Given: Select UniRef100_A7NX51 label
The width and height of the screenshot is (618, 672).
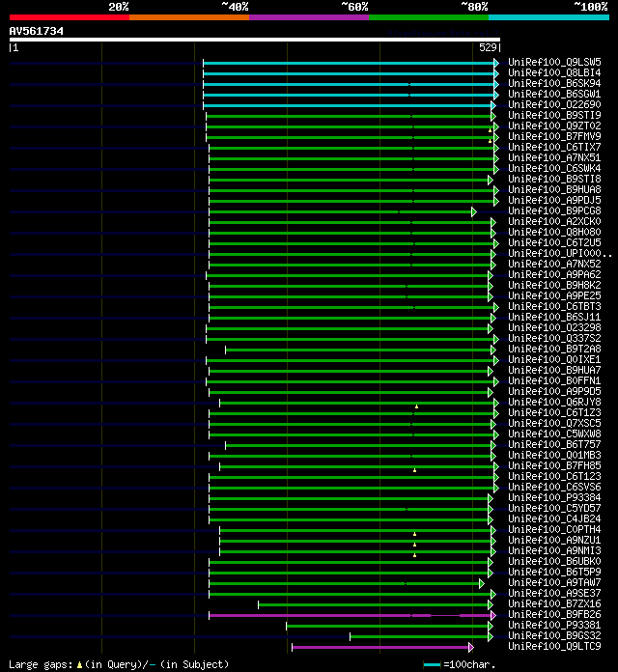Looking at the screenshot, I should pyautogui.click(x=554, y=157).
